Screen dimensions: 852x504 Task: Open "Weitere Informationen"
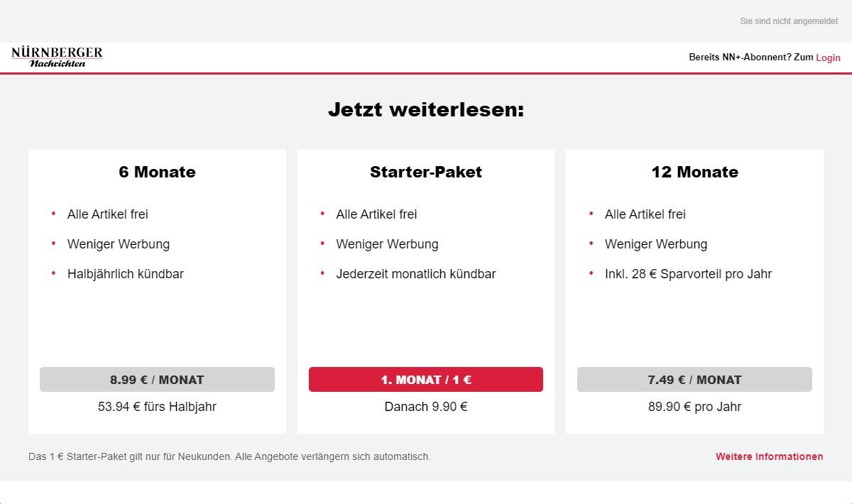coord(769,456)
